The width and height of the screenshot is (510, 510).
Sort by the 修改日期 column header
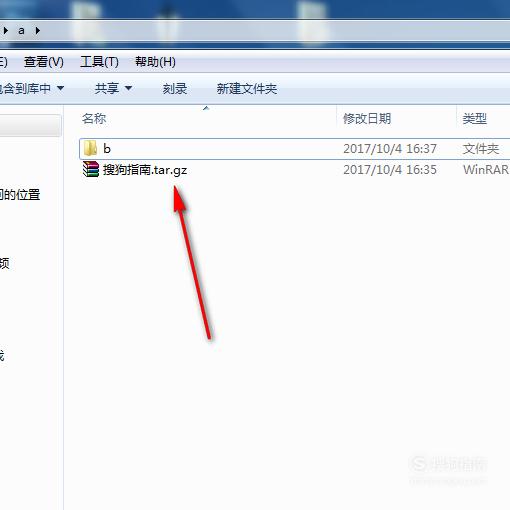(367, 119)
